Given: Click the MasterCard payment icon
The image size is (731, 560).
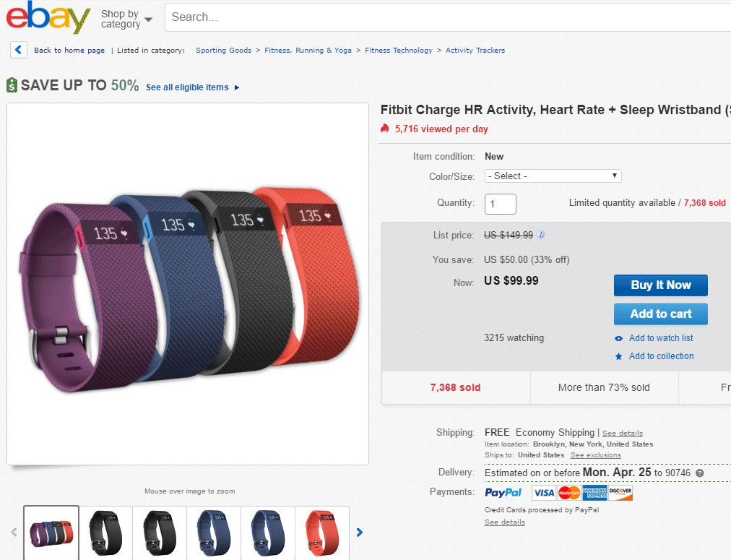Looking at the screenshot, I should (x=568, y=492).
